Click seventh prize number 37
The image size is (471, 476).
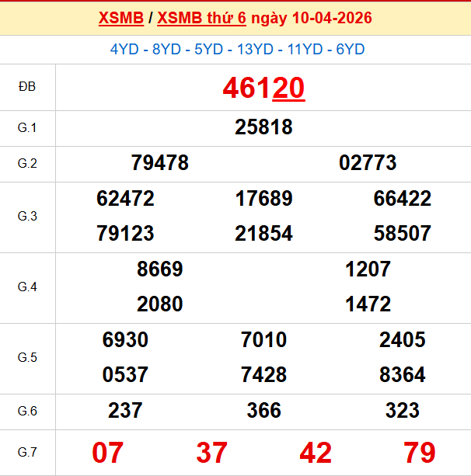click(x=211, y=453)
